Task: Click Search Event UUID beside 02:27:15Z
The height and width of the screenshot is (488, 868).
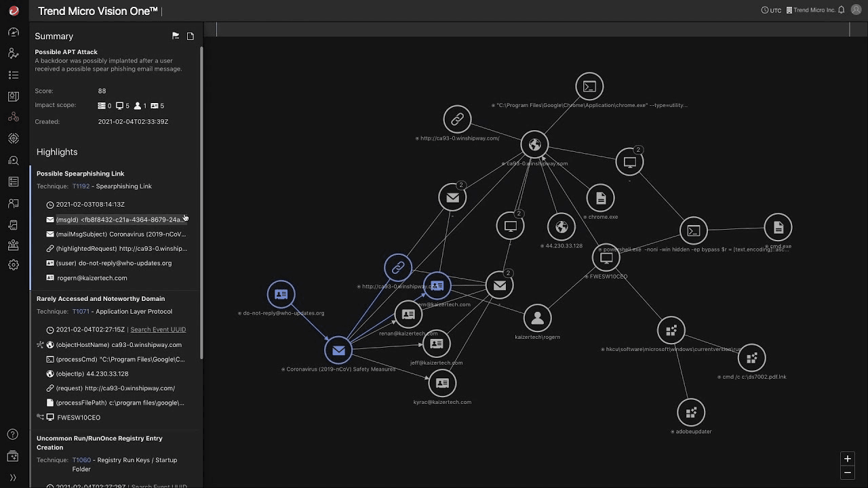Action: [x=158, y=329]
